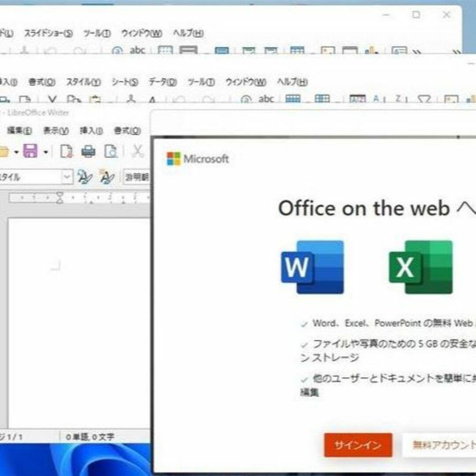Open the 挿入(I) menu in Writer
Screen dimensions: 476x476
pos(91,130)
